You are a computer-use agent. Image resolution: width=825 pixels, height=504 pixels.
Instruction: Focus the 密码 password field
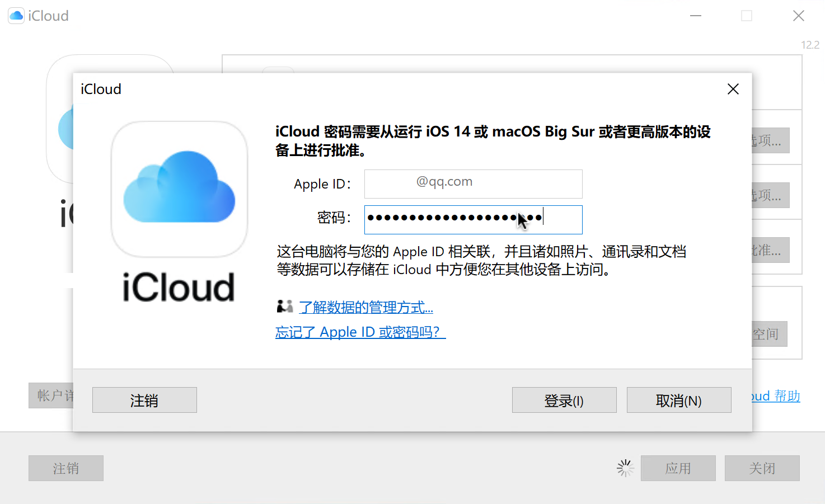(x=473, y=219)
